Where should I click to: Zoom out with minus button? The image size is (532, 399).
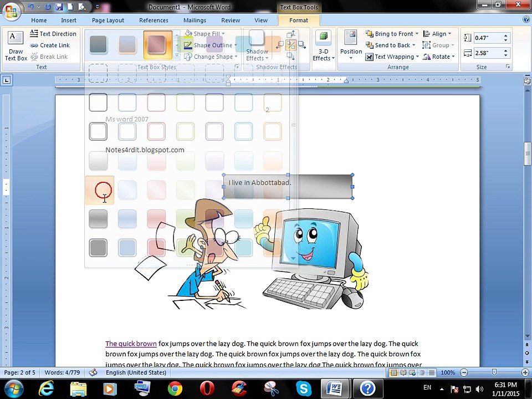(x=464, y=372)
